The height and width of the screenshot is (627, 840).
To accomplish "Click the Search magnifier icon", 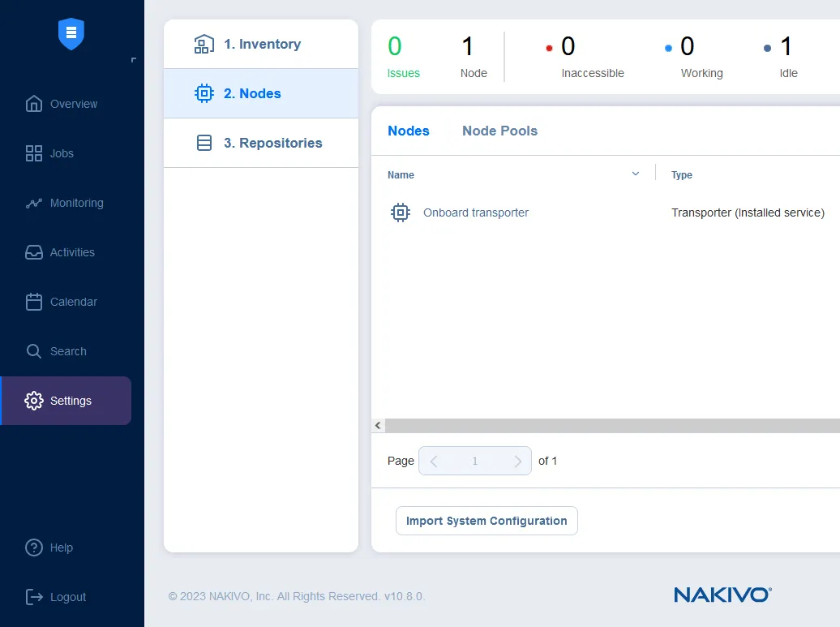I will (x=33, y=351).
